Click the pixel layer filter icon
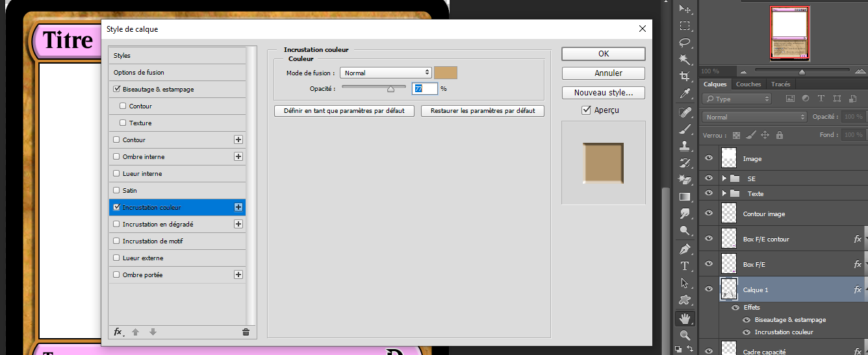The height and width of the screenshot is (355, 868). click(790, 99)
